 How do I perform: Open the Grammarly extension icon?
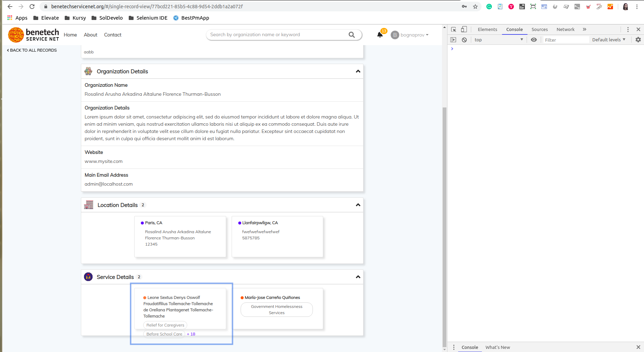click(489, 6)
